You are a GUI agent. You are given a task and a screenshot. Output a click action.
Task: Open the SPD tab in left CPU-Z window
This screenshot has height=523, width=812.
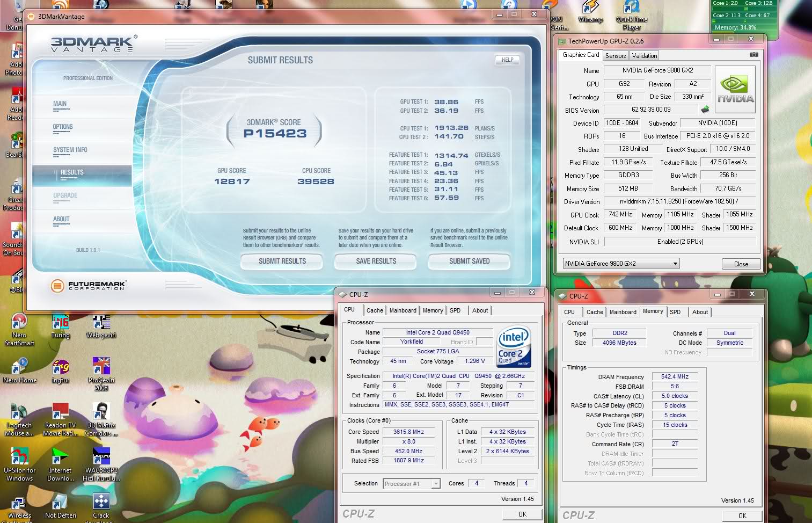(455, 310)
